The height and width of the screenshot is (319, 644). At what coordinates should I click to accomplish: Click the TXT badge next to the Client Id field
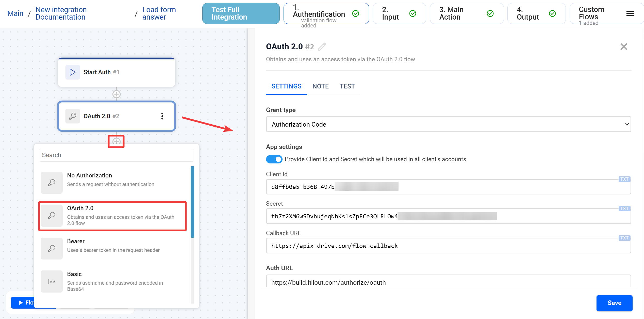coord(624,179)
